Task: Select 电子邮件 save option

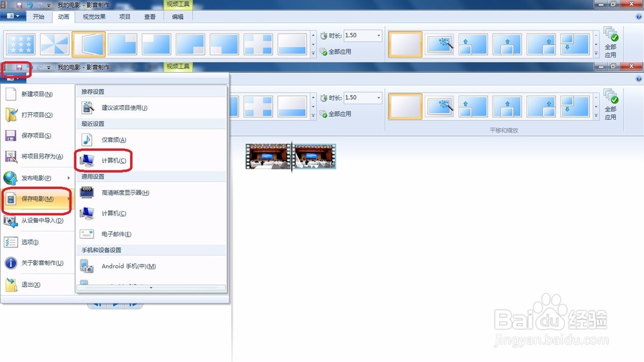Action: pyautogui.click(x=151, y=234)
